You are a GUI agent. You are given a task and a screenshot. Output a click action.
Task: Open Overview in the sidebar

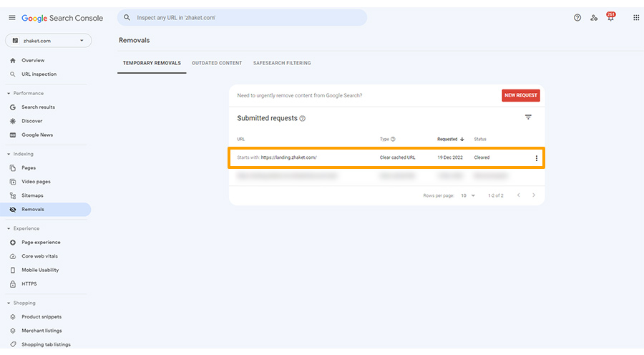33,60
